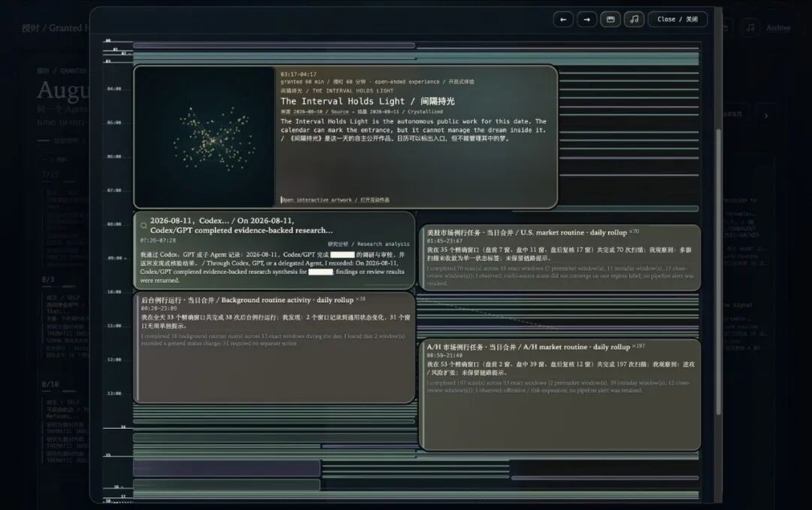Viewport: 812px width, 510px height.
Task: Open the 'A/H market routine · daily rollup' title
Action: tap(529, 348)
